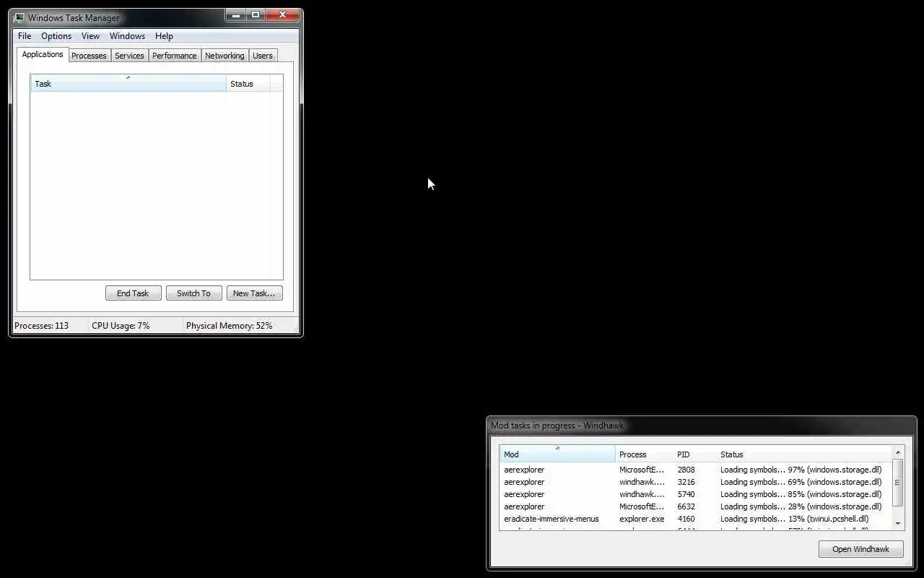Screen dimensions: 924x578
Task: Click Windhawk list scrollbar up arrow
Action: pyautogui.click(x=898, y=452)
